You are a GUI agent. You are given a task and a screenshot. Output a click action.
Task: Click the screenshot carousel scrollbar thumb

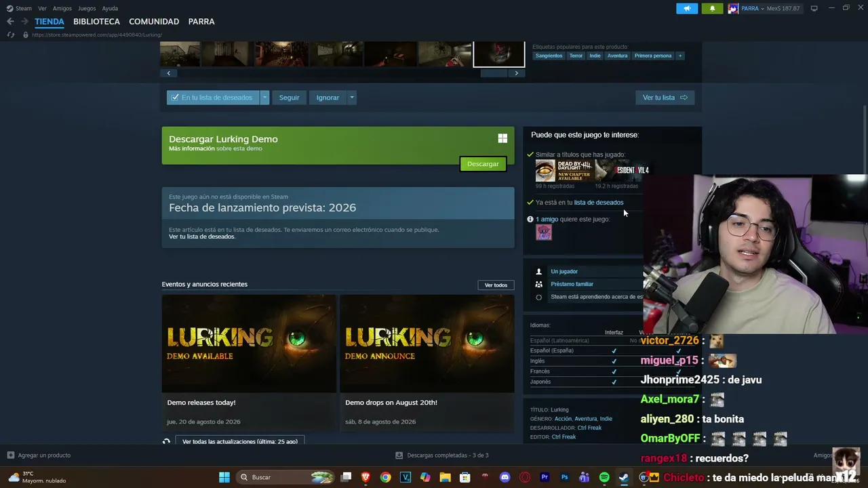point(494,73)
